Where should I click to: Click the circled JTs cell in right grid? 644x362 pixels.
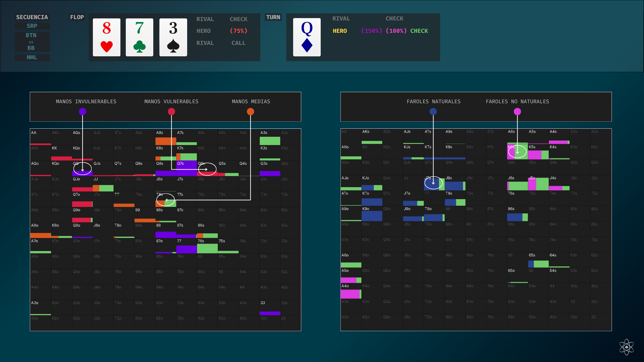433,183
